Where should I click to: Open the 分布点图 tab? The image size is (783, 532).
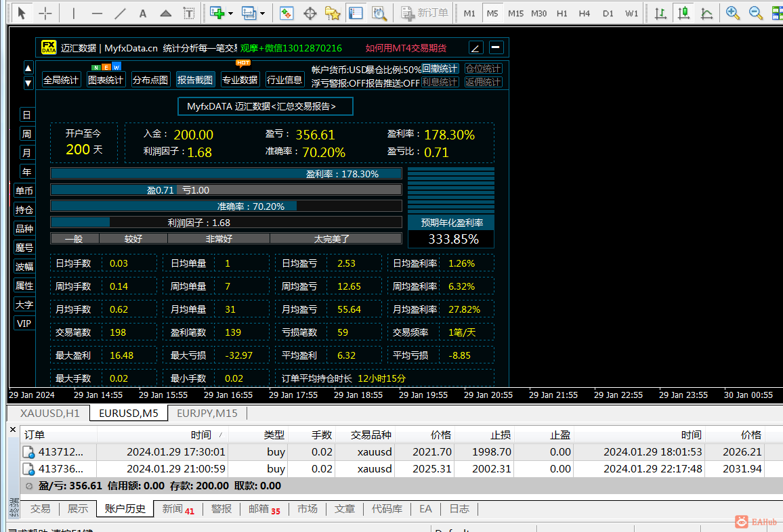click(151, 80)
